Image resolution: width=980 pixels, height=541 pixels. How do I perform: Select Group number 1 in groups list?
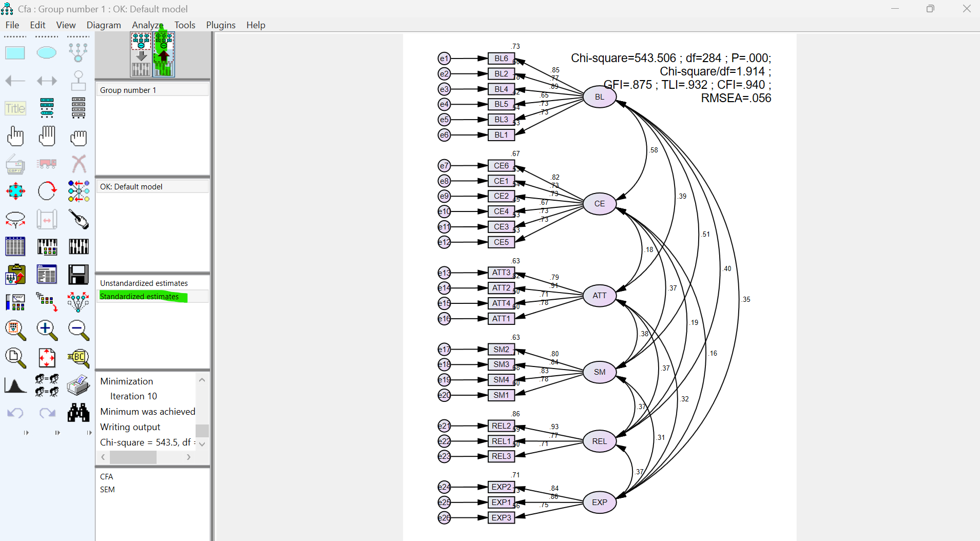tap(152, 90)
